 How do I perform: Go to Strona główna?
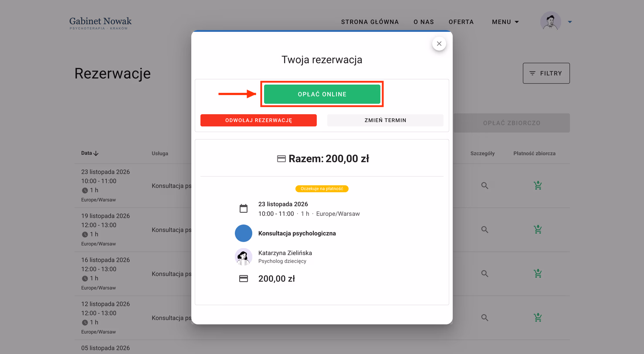[x=370, y=22]
